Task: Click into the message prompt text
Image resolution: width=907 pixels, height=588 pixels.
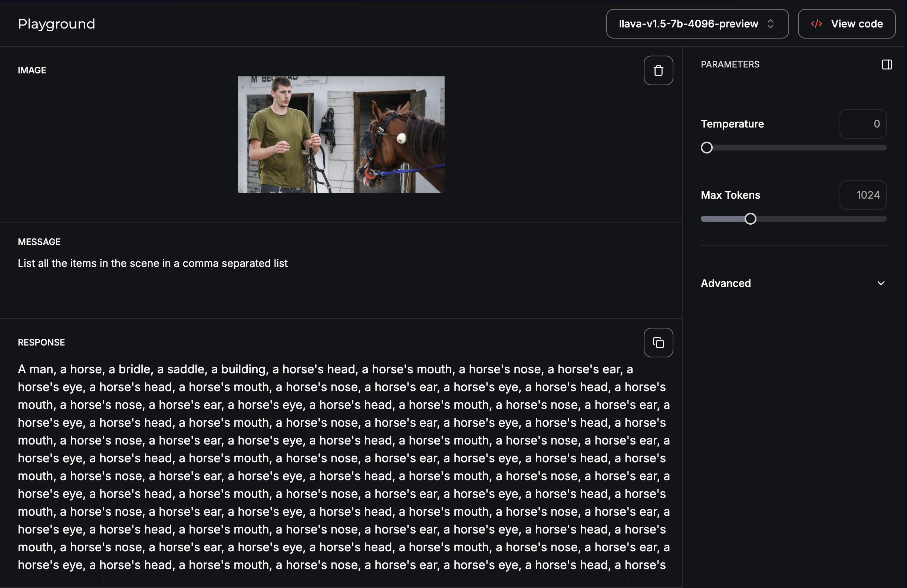Action: pyautogui.click(x=152, y=263)
